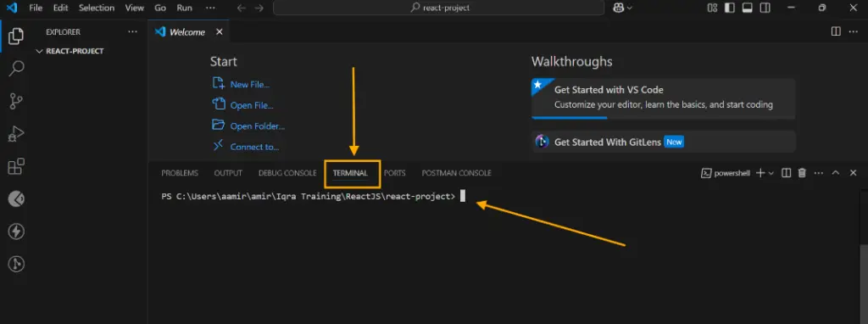This screenshot has height=324, width=868.
Task: Open the new terminal launch profile dropdown
Action: (x=771, y=173)
